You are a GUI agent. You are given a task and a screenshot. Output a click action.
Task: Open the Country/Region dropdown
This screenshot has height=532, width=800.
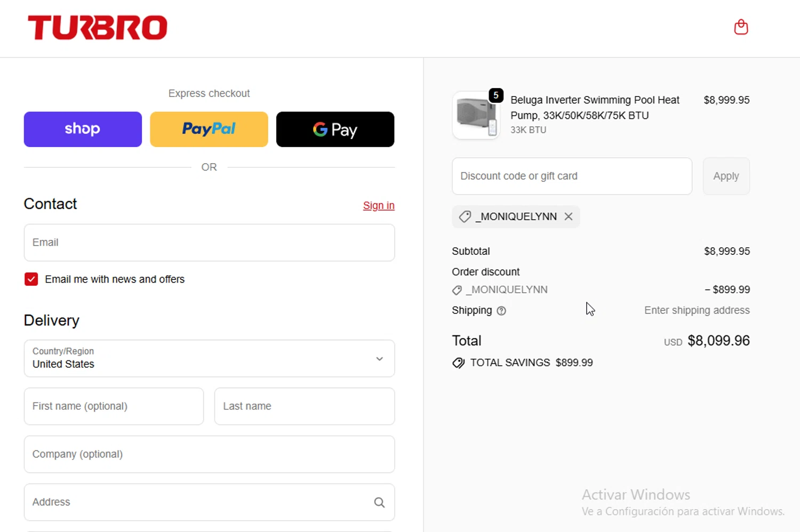(x=209, y=358)
